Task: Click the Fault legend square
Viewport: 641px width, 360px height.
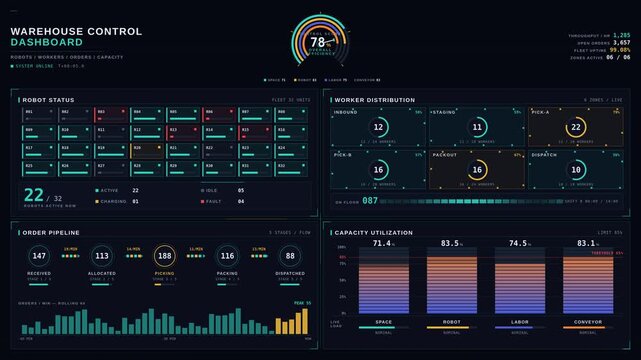Action: click(x=202, y=201)
